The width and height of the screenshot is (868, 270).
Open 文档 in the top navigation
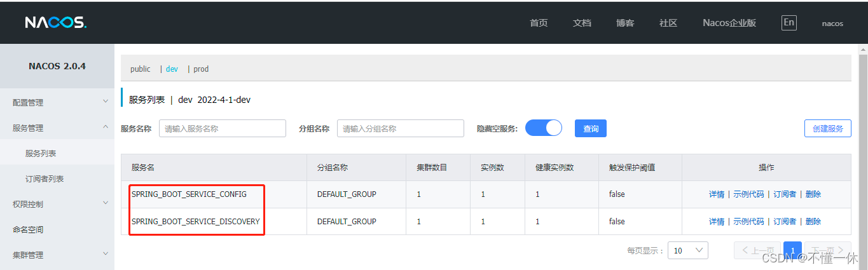click(582, 23)
